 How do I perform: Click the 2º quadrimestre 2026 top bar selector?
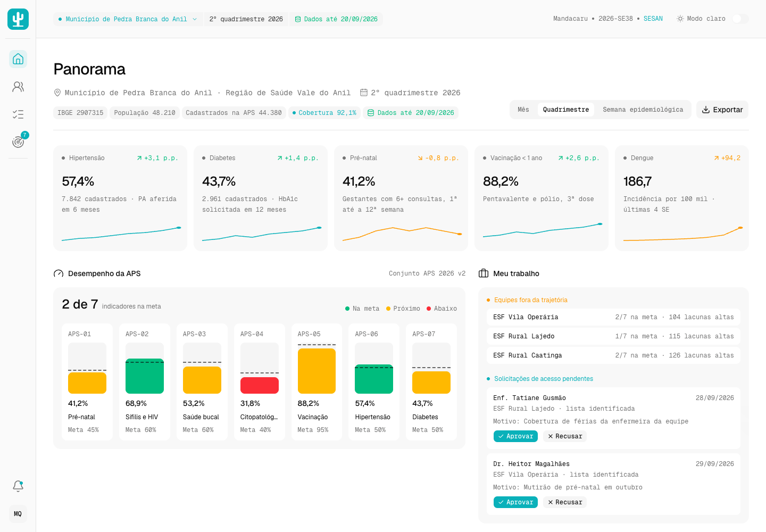(246, 19)
